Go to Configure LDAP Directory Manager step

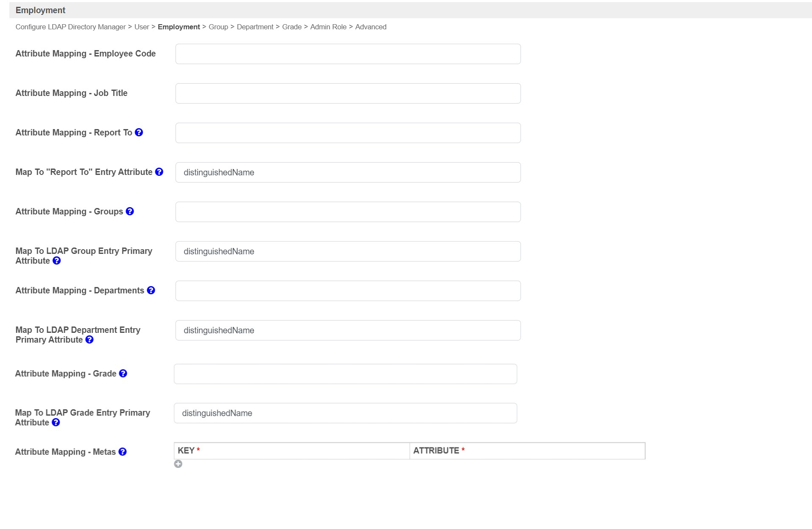tap(71, 27)
